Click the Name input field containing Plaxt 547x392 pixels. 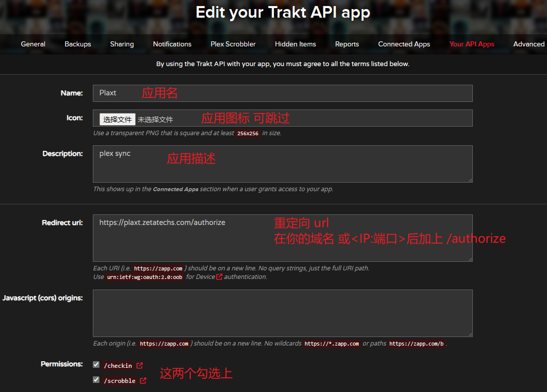283,93
